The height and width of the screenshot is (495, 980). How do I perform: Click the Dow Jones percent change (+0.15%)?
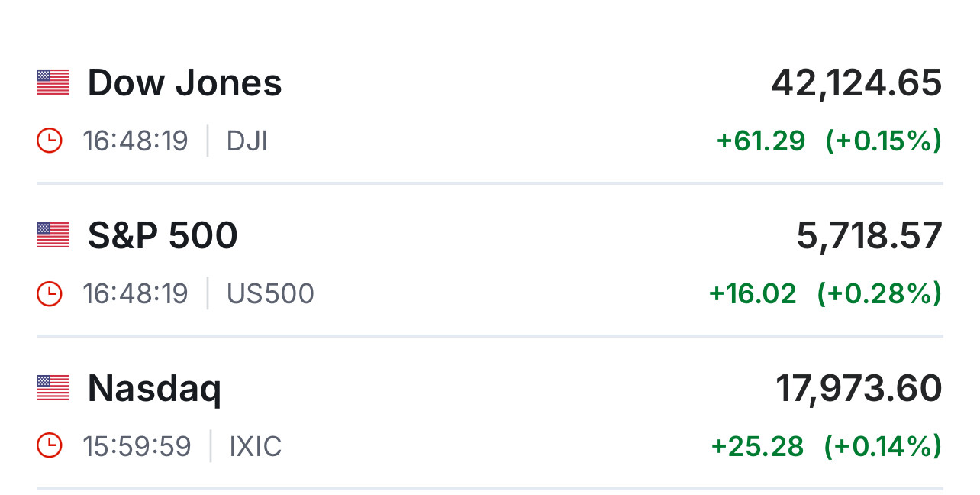(883, 141)
